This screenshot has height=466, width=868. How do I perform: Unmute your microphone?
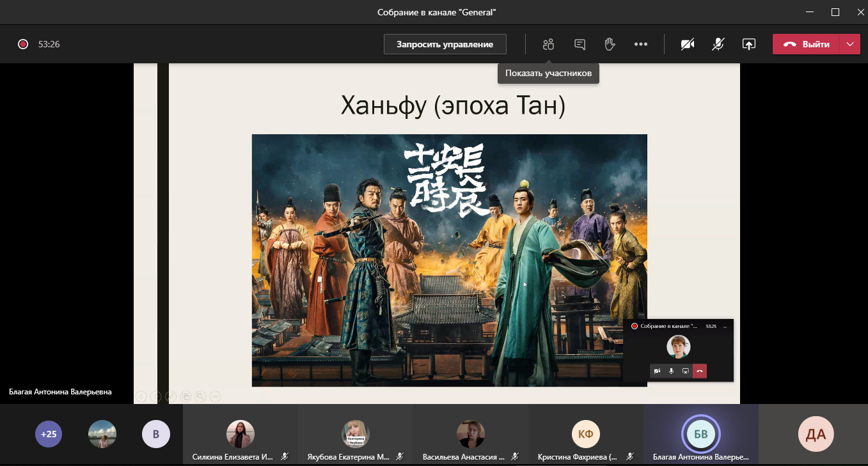pyautogui.click(x=718, y=44)
